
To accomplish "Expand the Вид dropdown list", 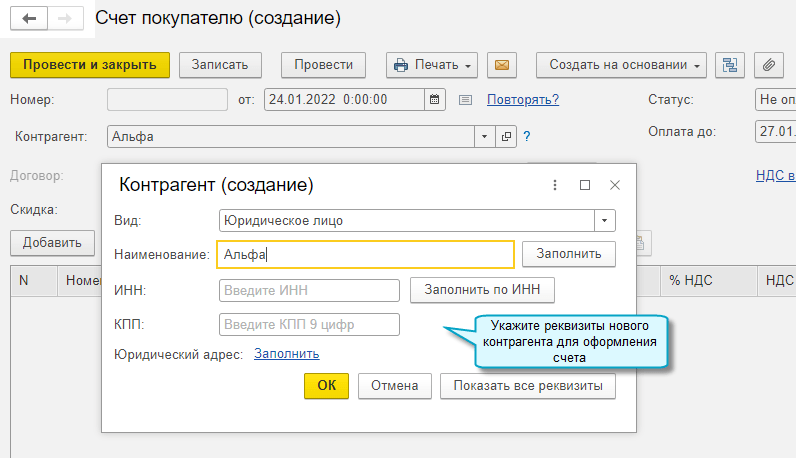I will click(x=605, y=220).
